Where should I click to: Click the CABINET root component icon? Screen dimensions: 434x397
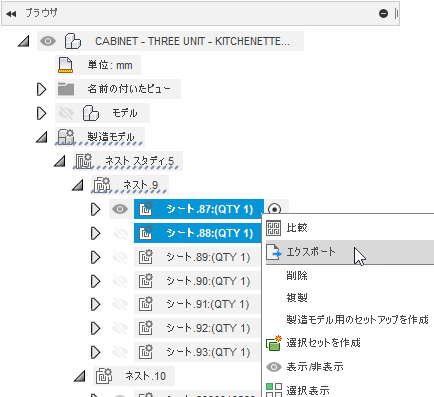pyautogui.click(x=73, y=41)
